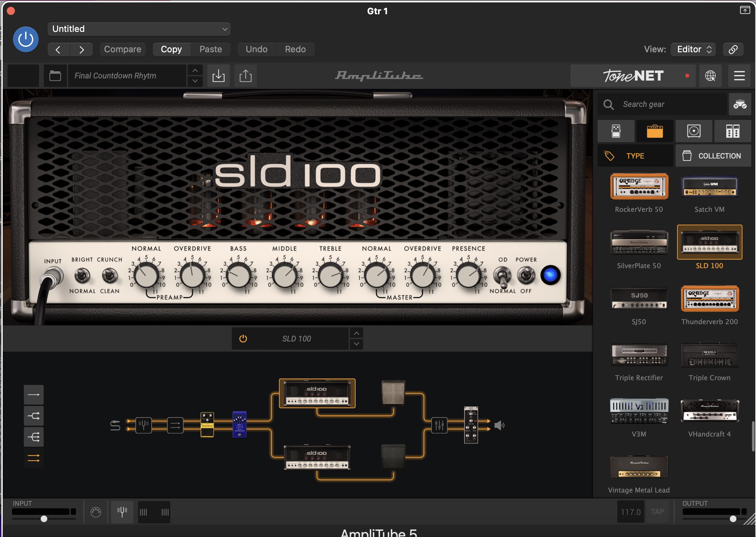Select the lower sld100 amp in chain
This screenshot has height=537, width=756.
coord(317,458)
